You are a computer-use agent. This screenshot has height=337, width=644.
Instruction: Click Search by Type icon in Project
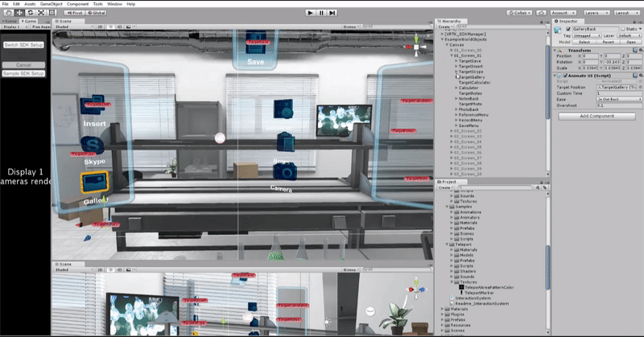pos(537,187)
